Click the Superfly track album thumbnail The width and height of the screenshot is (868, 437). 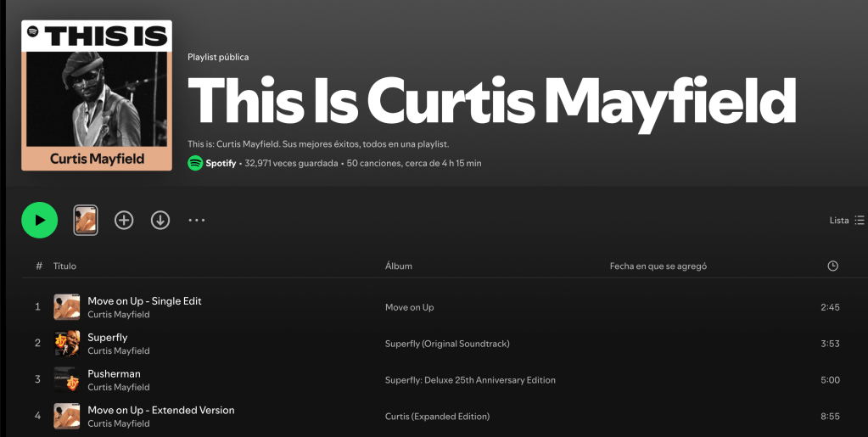pyautogui.click(x=67, y=344)
